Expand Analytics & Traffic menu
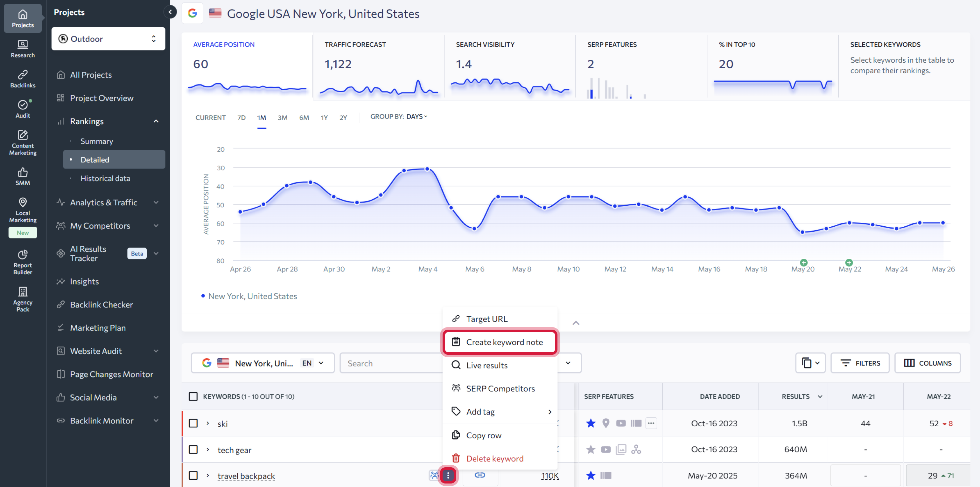980x487 pixels. click(156, 202)
